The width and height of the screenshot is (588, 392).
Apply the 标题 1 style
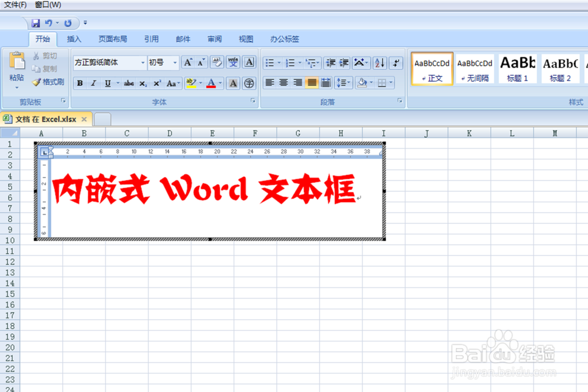click(517, 68)
